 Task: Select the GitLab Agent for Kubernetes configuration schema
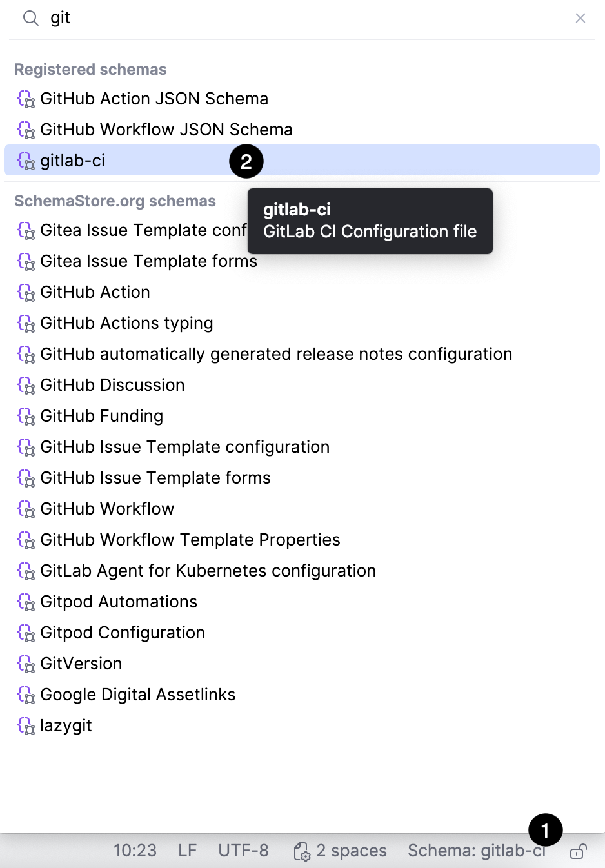coord(208,571)
